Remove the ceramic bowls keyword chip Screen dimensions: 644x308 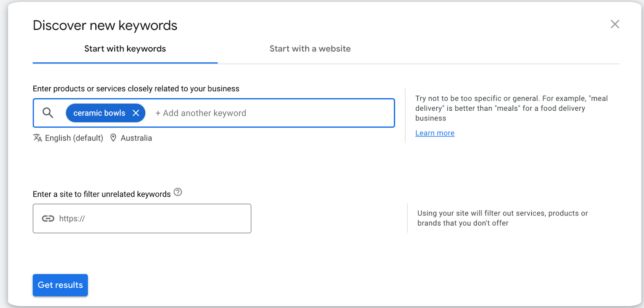[x=136, y=113]
